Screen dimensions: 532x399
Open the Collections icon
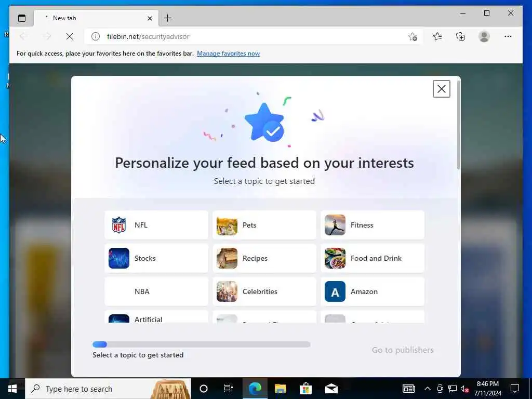pos(460,36)
